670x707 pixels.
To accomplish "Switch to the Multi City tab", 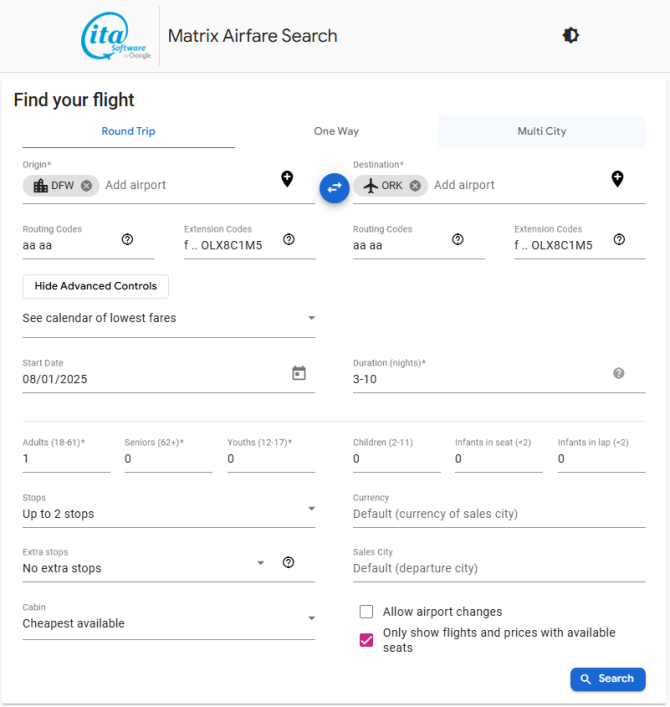I will tap(542, 131).
